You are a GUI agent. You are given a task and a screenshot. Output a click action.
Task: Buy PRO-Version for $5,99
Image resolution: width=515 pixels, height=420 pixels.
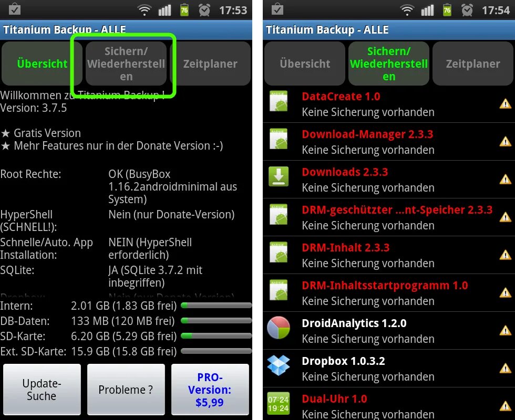[210, 390]
